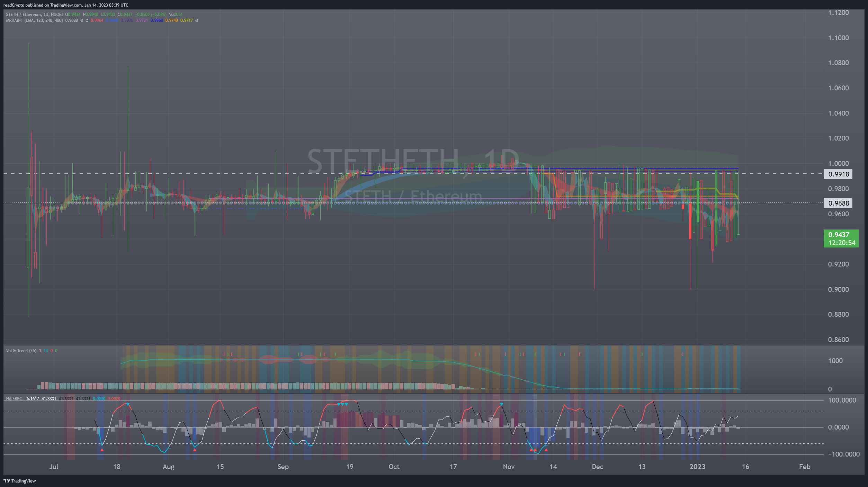The height and width of the screenshot is (487, 868).
Task: Click the 1.0200 price axis label
Action: [x=838, y=138]
